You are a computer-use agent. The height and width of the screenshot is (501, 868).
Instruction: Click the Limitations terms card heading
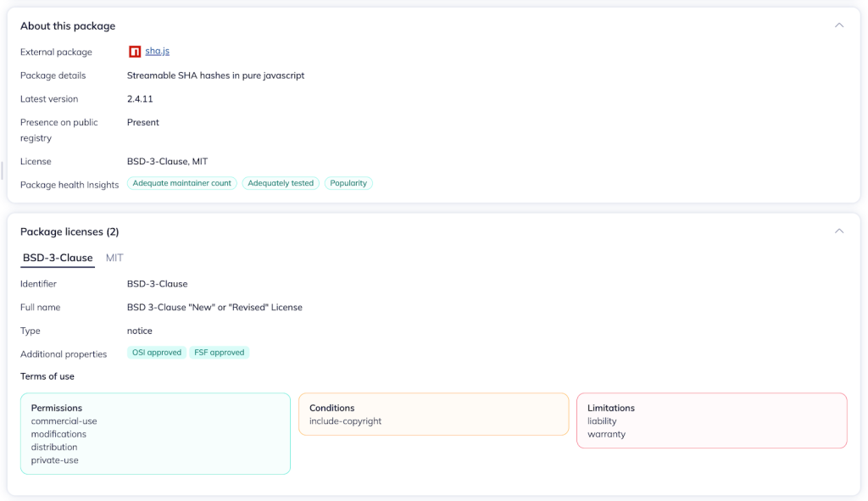pos(610,408)
